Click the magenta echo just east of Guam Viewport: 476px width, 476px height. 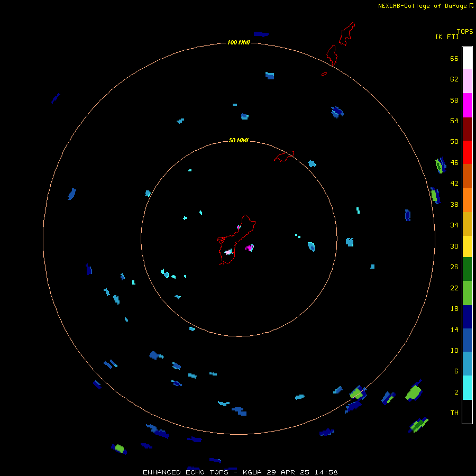(x=250, y=248)
